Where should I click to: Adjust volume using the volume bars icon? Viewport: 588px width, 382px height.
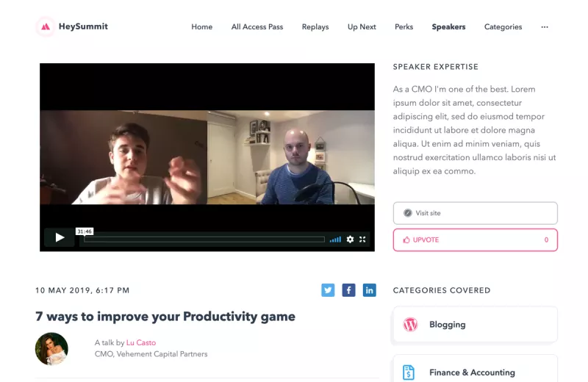click(x=335, y=239)
